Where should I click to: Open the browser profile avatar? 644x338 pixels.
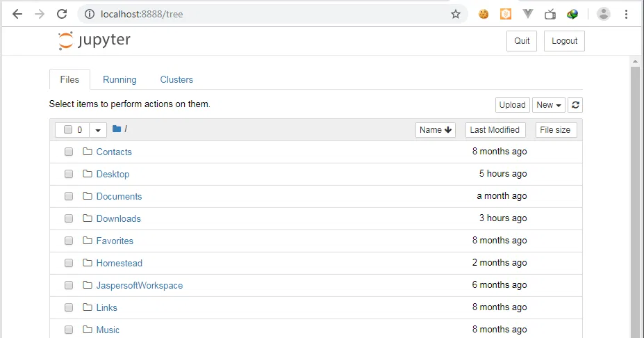coord(603,14)
